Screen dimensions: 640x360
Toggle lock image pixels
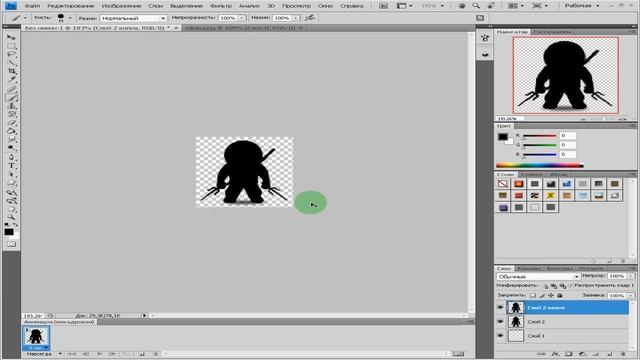pos(542,296)
